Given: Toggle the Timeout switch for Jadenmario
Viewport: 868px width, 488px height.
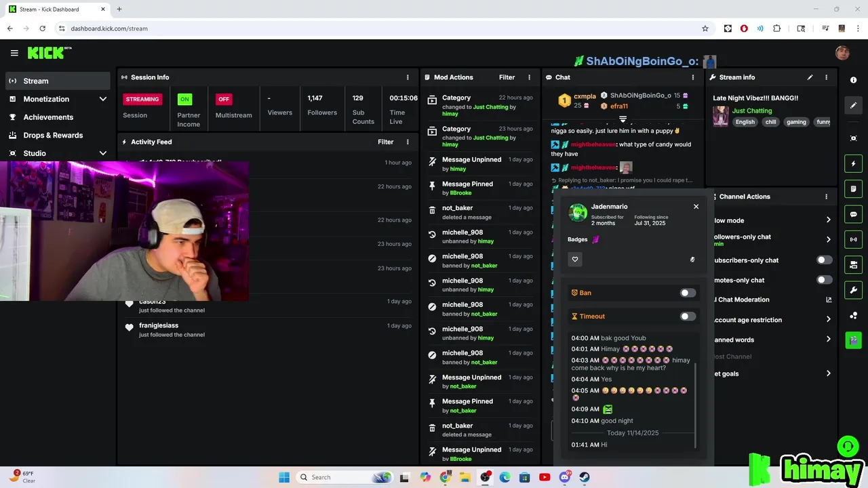Looking at the screenshot, I should [688, 317].
